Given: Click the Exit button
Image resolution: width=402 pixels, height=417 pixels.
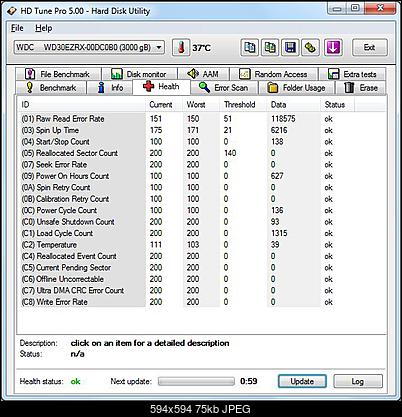Looking at the screenshot, I should tap(370, 47).
